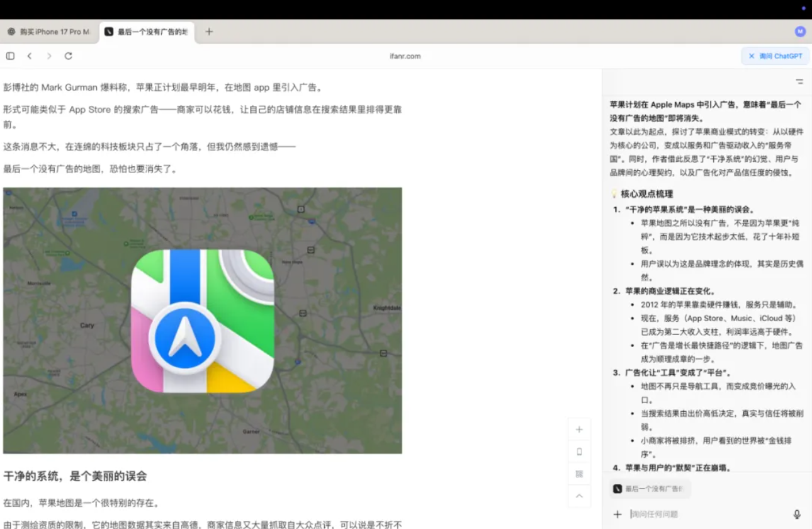The height and width of the screenshot is (529, 812).
Task: Collapse the ChatGPT sidebar using the dash icon
Action: tap(798, 81)
